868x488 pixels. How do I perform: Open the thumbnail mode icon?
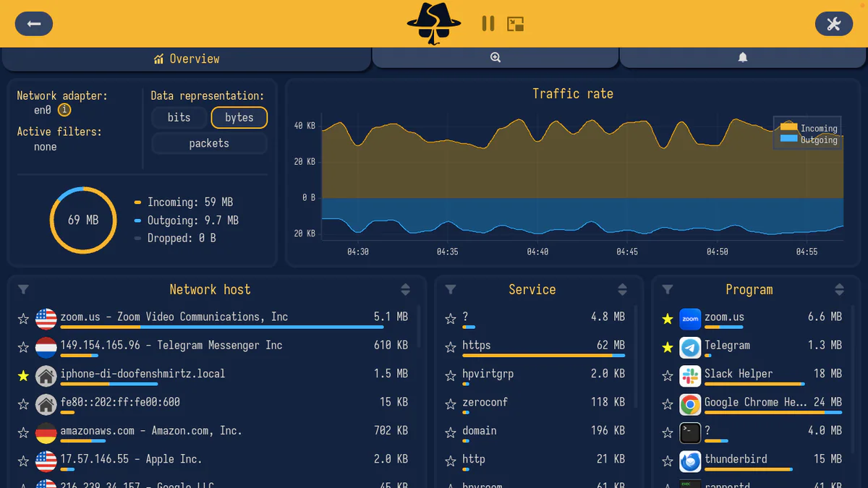coord(516,23)
